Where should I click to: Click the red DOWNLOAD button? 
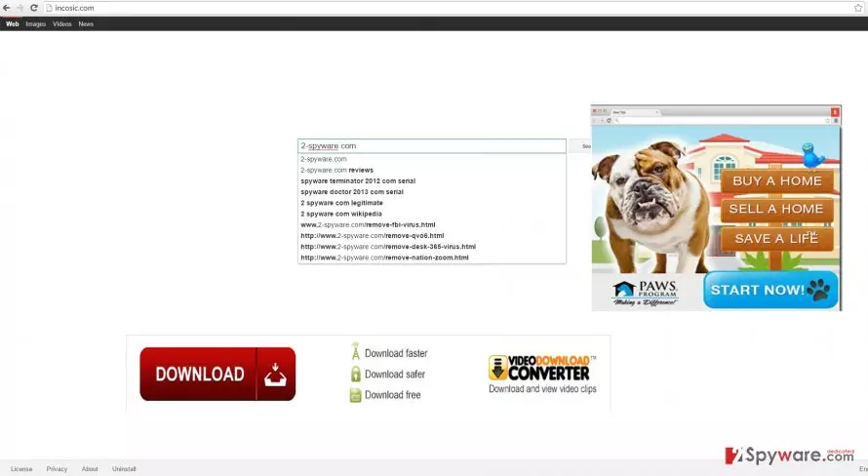(x=217, y=374)
